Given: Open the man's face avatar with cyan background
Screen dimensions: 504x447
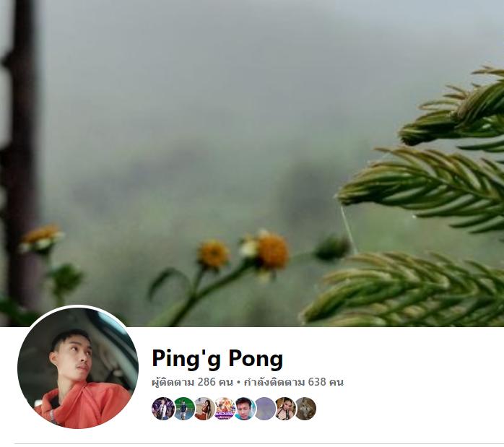Looking at the screenshot, I should pyautogui.click(x=245, y=409).
